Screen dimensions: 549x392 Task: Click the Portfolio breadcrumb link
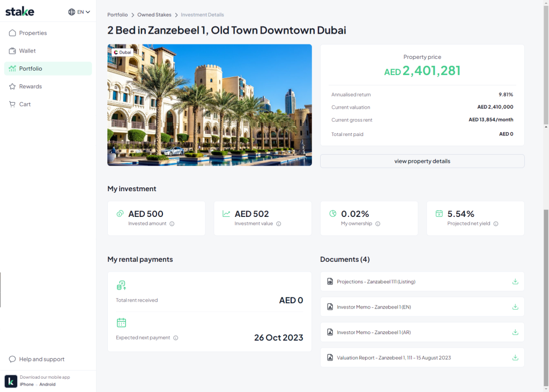(117, 14)
